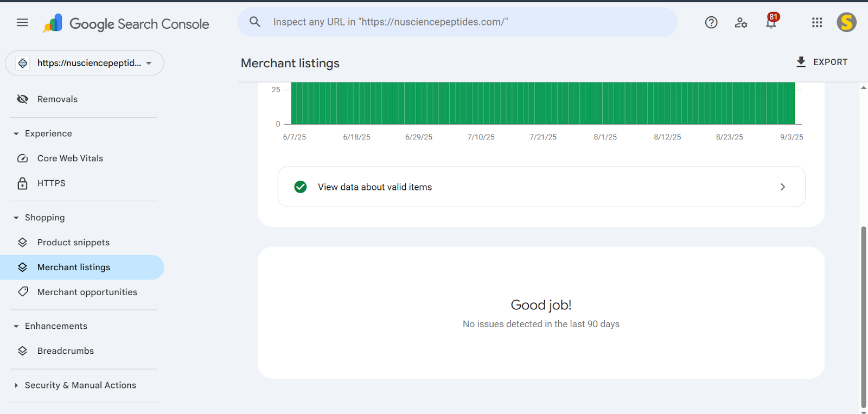Click the HTTPS padlock icon
The image size is (868, 414).
click(x=22, y=183)
